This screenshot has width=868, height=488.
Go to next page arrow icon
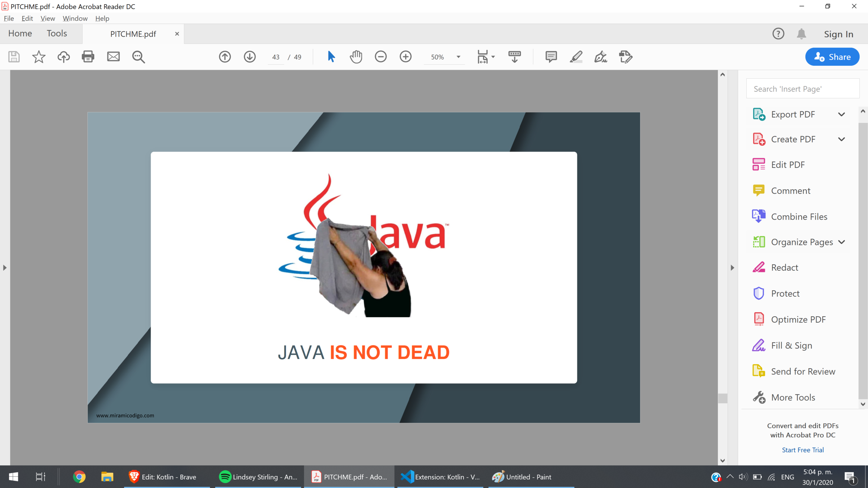[x=250, y=57]
